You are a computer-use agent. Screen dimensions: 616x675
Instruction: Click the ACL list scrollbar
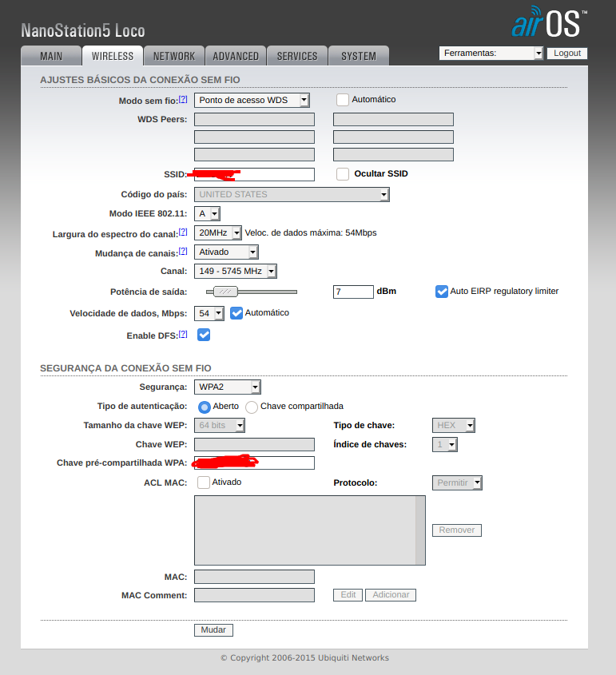tap(420, 530)
